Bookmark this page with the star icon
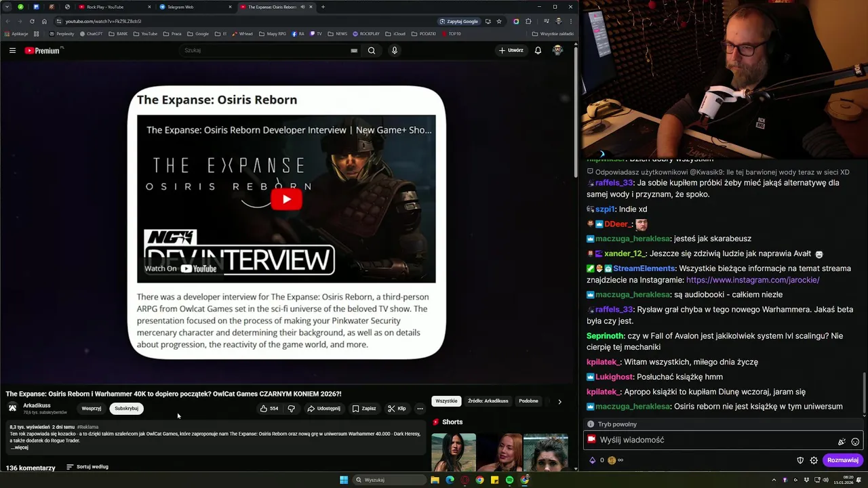 [499, 21]
